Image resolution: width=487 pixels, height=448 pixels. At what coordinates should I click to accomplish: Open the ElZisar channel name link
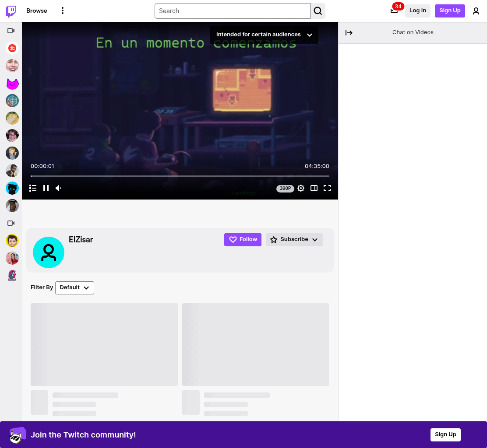[x=81, y=239]
